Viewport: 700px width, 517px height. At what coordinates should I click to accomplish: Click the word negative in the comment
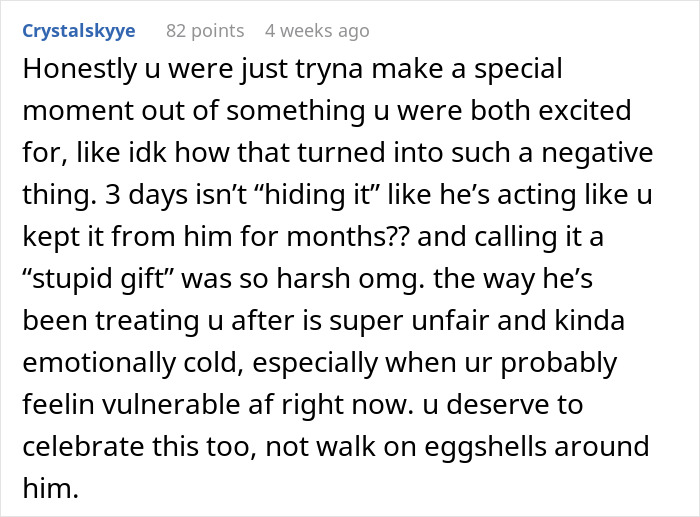[597, 154]
